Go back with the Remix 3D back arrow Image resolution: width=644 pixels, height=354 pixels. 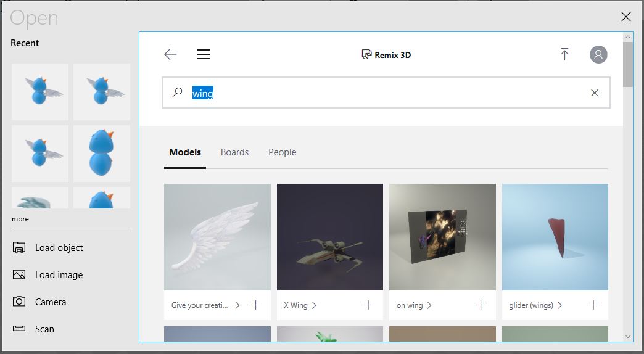[170, 54]
